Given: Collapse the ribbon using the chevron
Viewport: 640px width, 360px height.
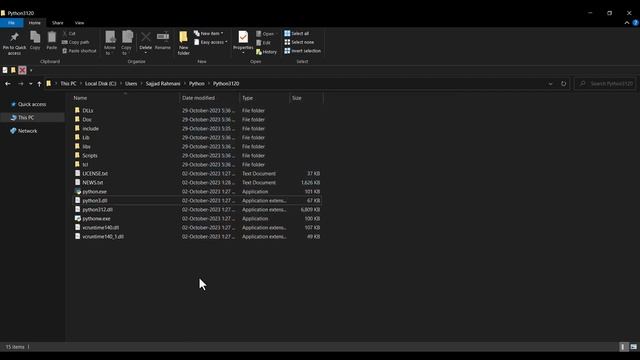Looking at the screenshot, I should [x=627, y=23].
